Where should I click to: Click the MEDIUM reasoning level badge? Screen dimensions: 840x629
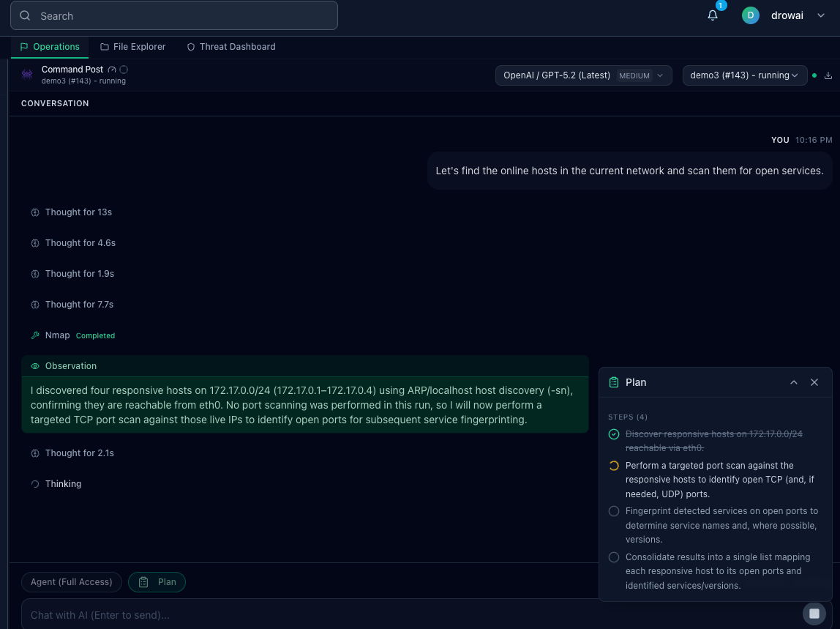(x=634, y=75)
